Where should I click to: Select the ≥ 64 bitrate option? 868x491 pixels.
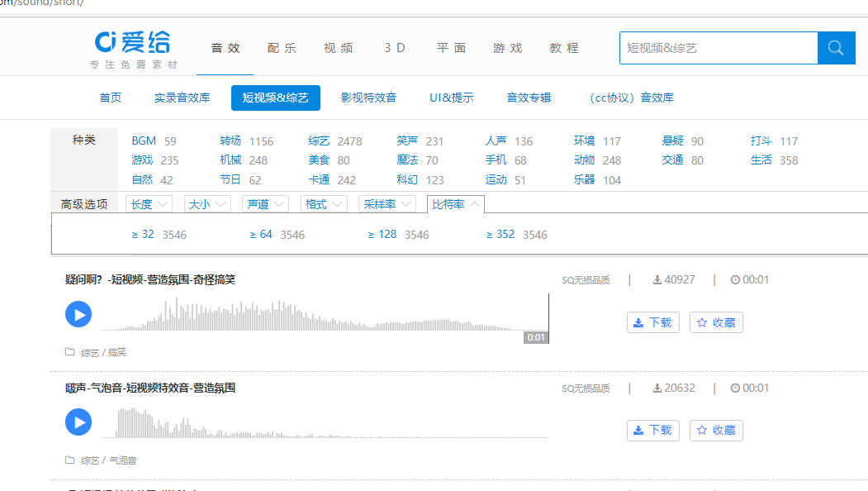(x=261, y=235)
